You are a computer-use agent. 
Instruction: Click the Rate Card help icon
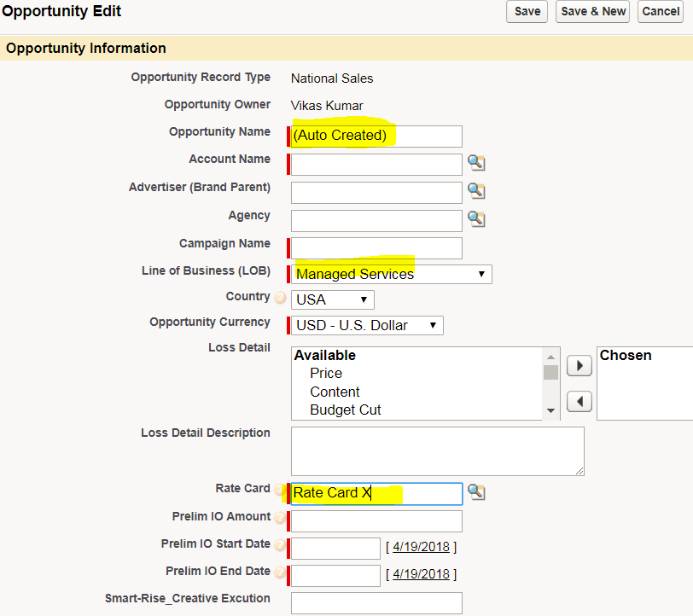(280, 490)
